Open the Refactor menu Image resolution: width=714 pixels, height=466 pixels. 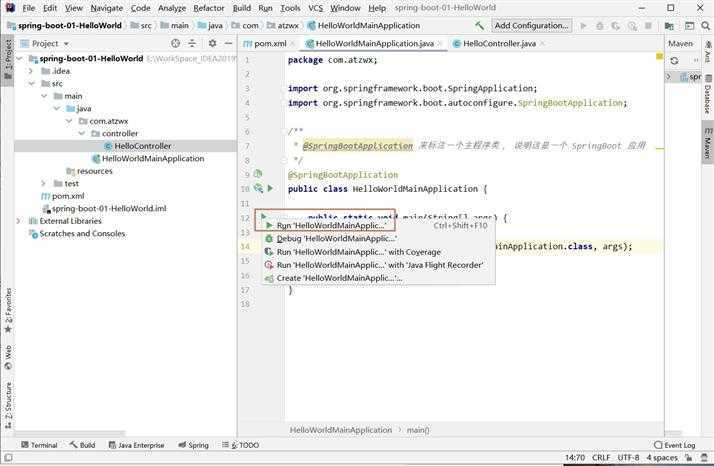click(x=209, y=8)
